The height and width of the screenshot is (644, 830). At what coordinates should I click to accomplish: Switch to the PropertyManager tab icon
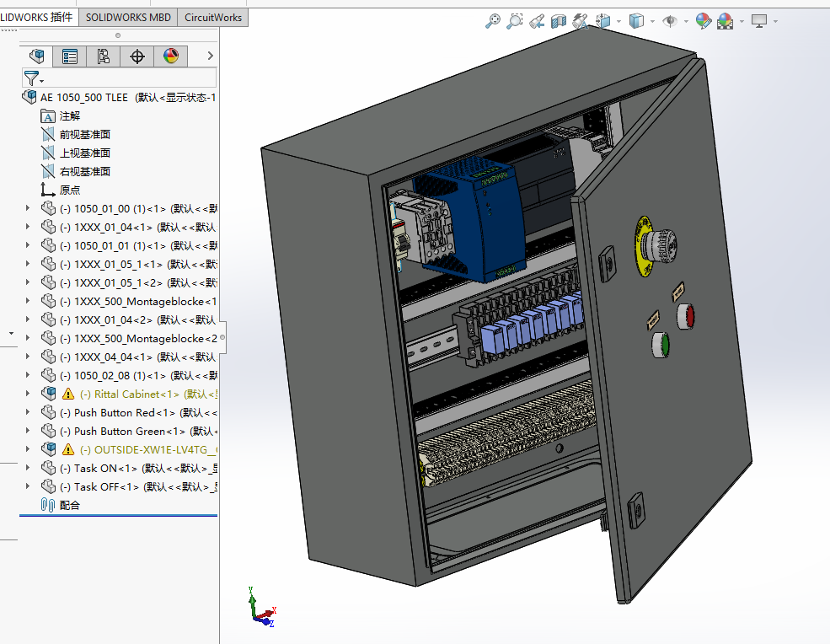click(70, 56)
